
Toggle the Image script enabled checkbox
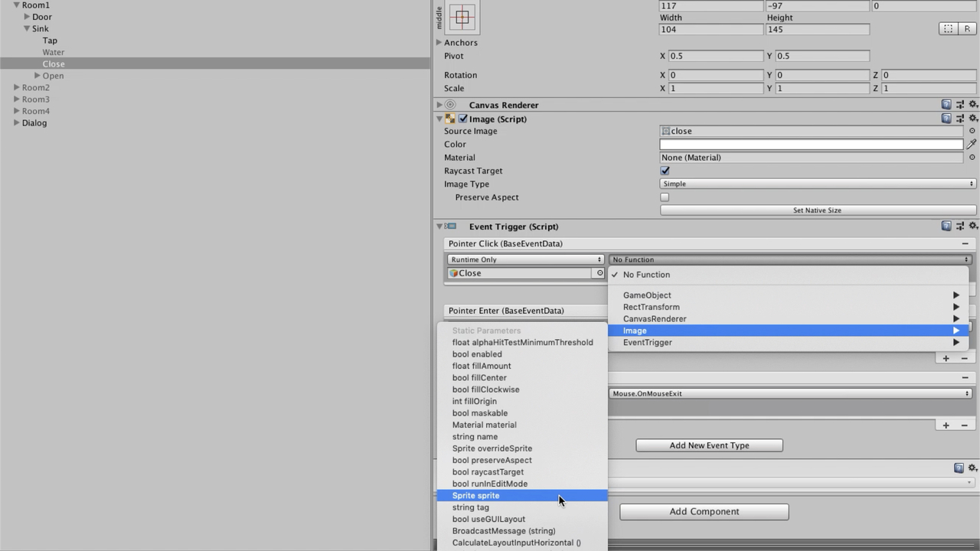pos(462,119)
